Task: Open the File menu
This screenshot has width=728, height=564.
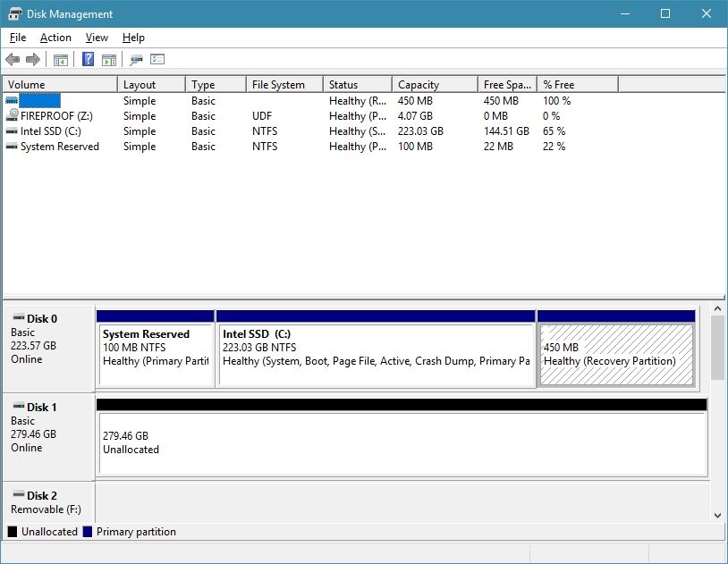Action: point(17,38)
